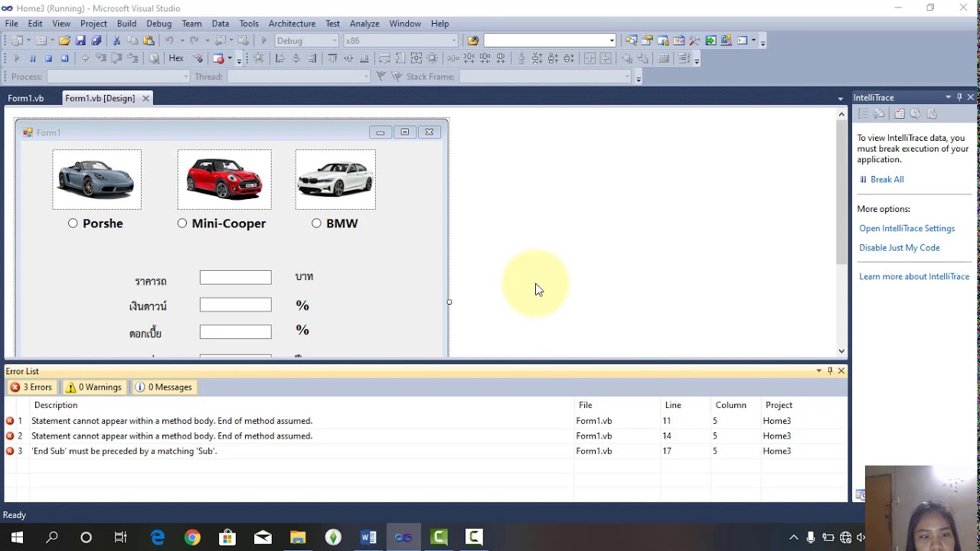Click the Break All link
The image size is (980, 551).
[887, 179]
